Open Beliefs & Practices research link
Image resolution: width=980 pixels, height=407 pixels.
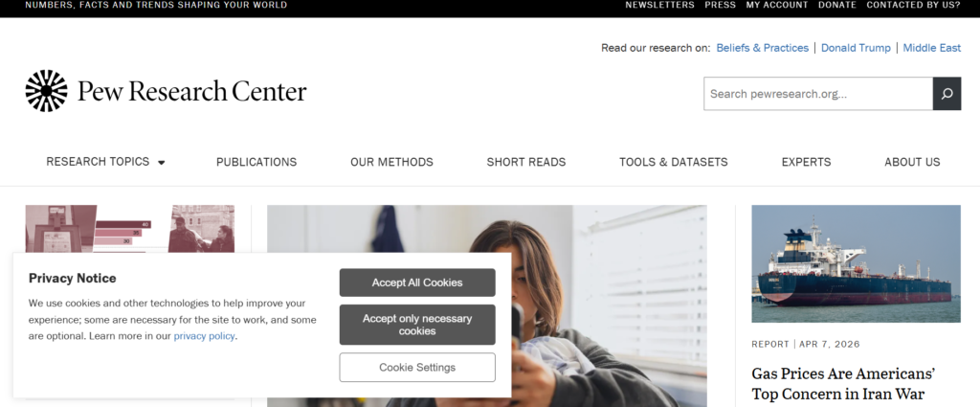(763, 48)
